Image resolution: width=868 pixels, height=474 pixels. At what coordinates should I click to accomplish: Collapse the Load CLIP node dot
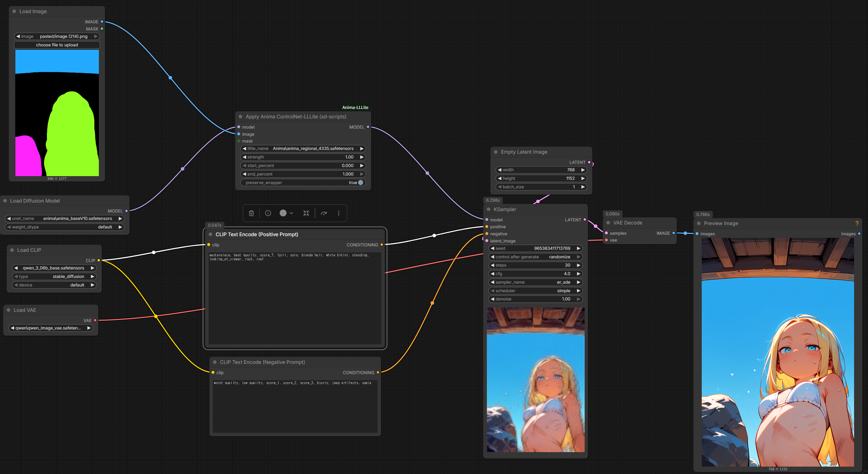pos(12,250)
